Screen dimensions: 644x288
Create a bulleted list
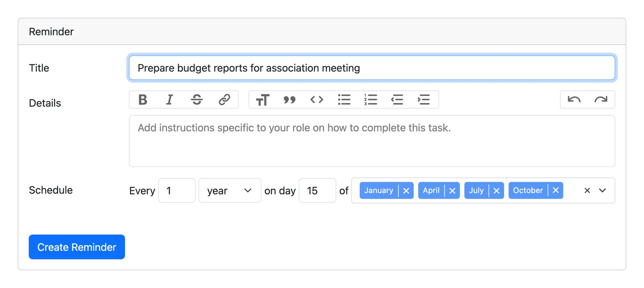(x=344, y=99)
